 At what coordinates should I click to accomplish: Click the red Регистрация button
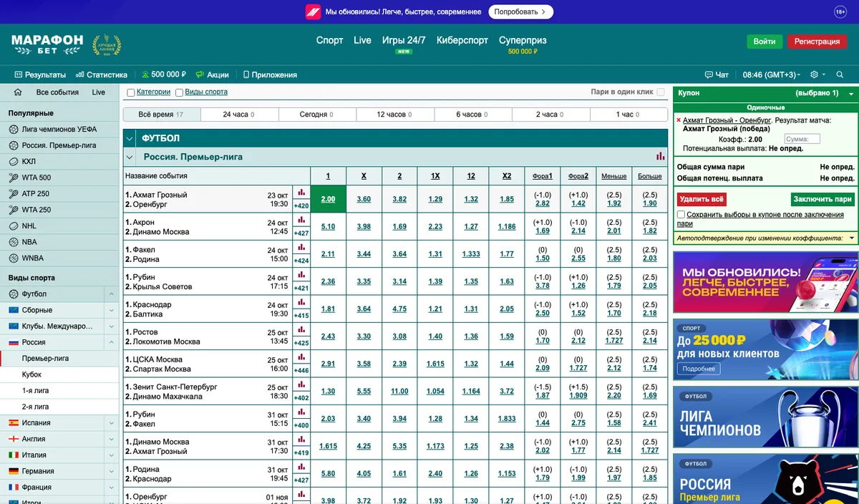pos(817,42)
